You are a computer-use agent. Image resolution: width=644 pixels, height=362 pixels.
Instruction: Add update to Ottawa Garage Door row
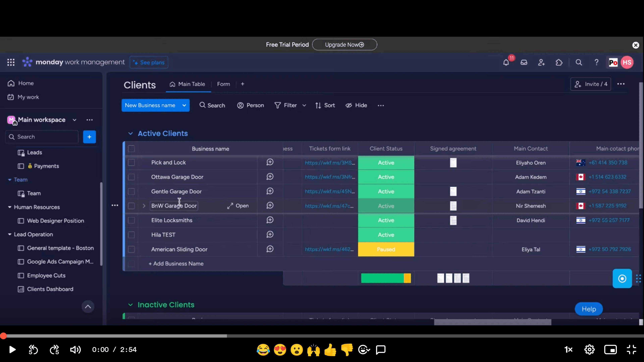tap(270, 177)
